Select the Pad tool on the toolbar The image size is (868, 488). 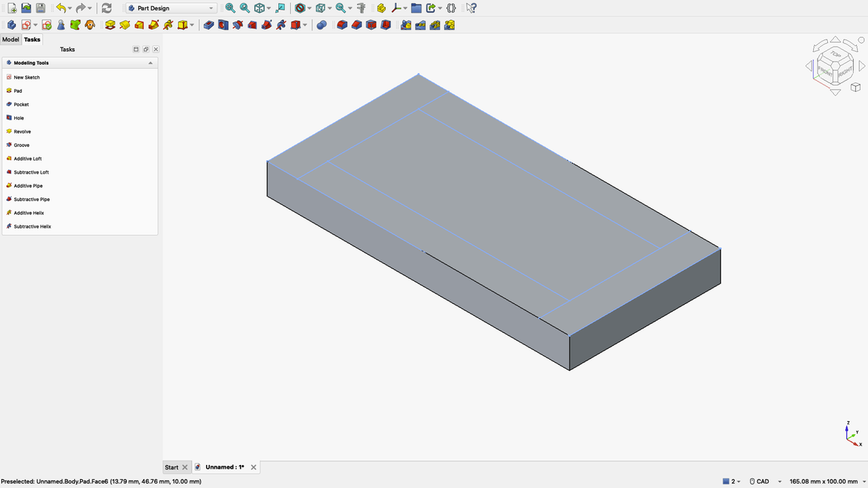(x=110, y=24)
